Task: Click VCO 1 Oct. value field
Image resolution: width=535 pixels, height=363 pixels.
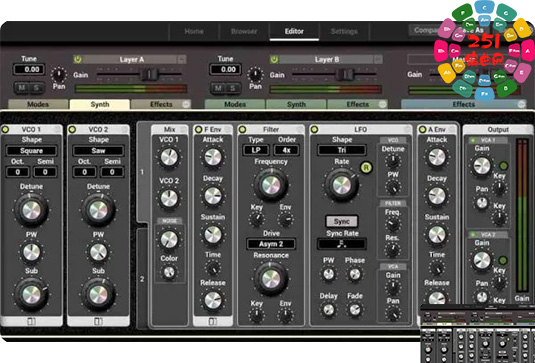Action: click(x=17, y=172)
